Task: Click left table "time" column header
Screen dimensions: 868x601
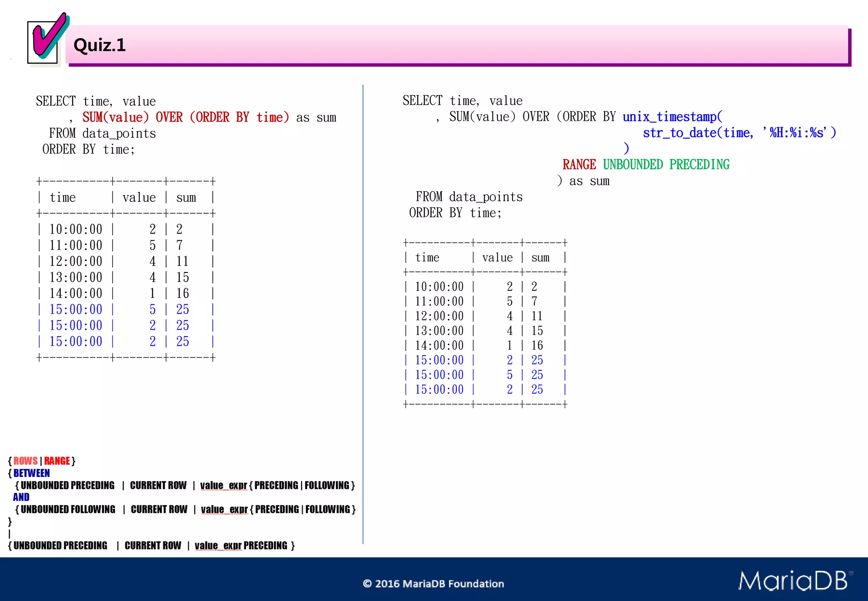Action: tap(63, 198)
